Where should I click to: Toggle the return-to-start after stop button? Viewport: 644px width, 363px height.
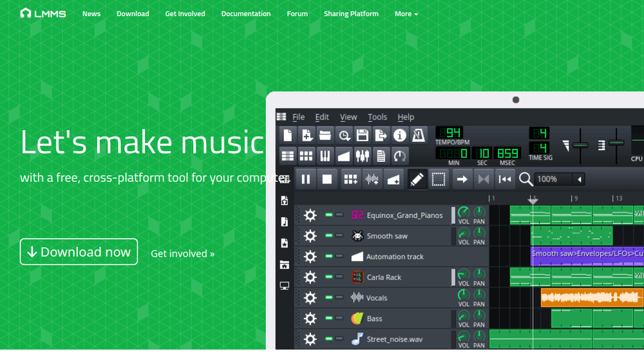[505, 179]
